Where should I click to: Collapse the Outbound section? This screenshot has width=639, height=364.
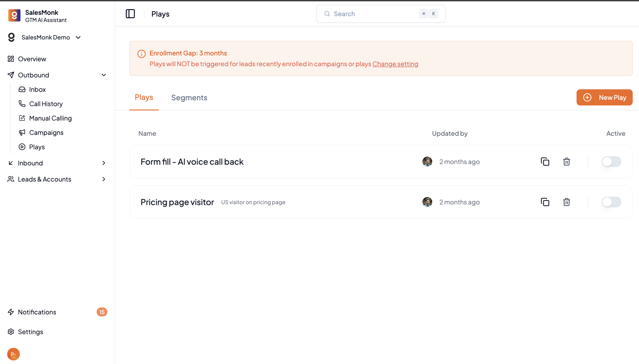[104, 75]
